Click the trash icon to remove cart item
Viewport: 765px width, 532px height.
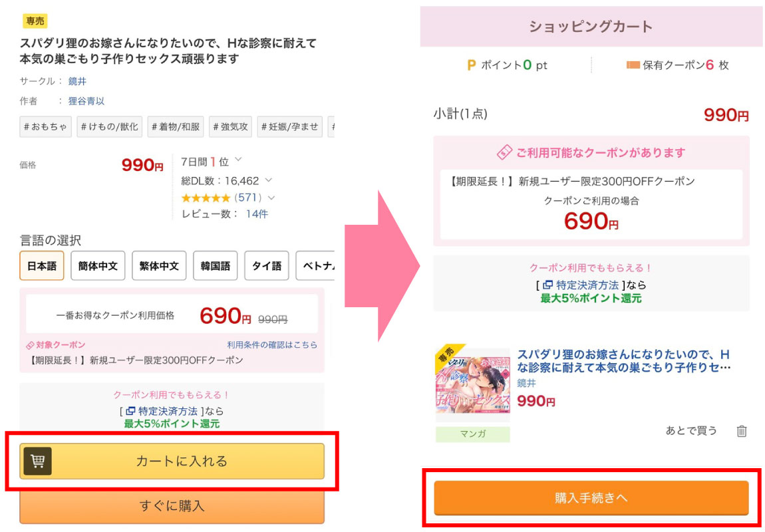742,431
